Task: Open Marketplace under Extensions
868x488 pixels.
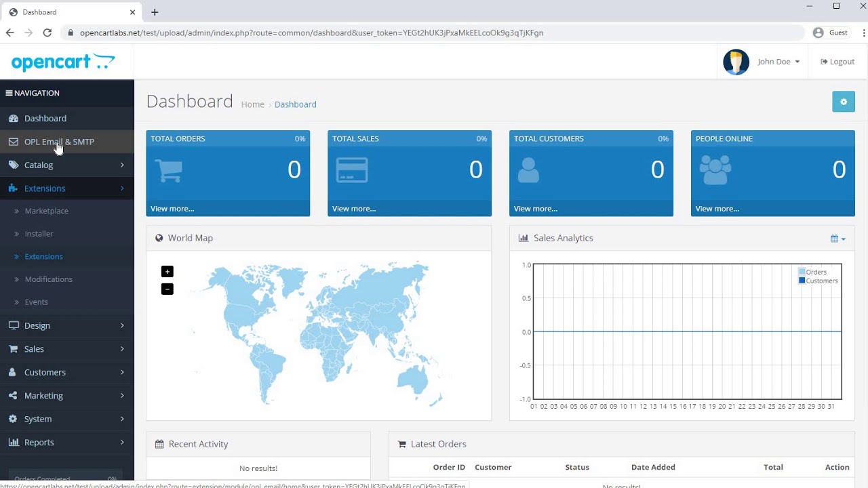Action: pyautogui.click(x=46, y=211)
